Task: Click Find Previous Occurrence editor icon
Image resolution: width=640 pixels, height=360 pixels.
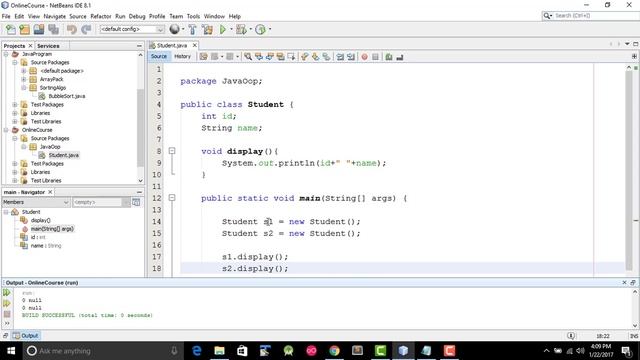Action: pos(259,57)
